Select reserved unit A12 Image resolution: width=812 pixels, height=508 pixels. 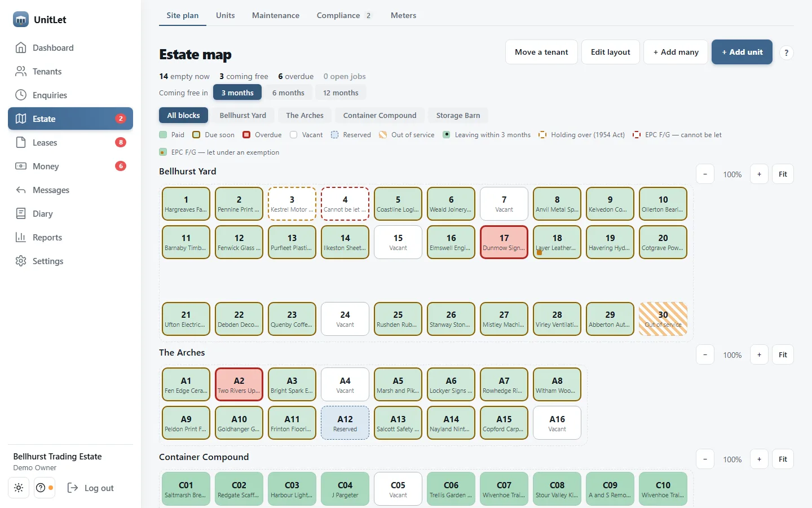tap(345, 423)
